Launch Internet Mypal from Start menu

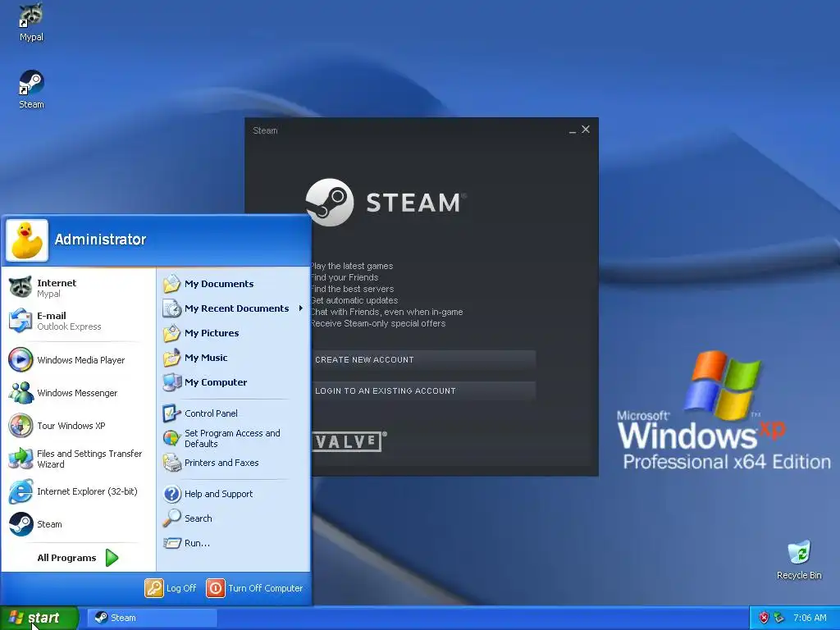coord(78,288)
